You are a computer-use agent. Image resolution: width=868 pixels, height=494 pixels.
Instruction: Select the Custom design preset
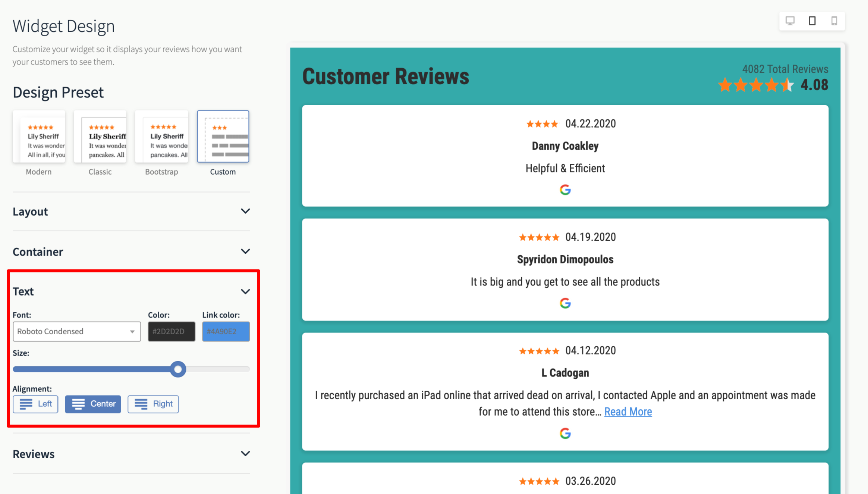[x=223, y=137]
